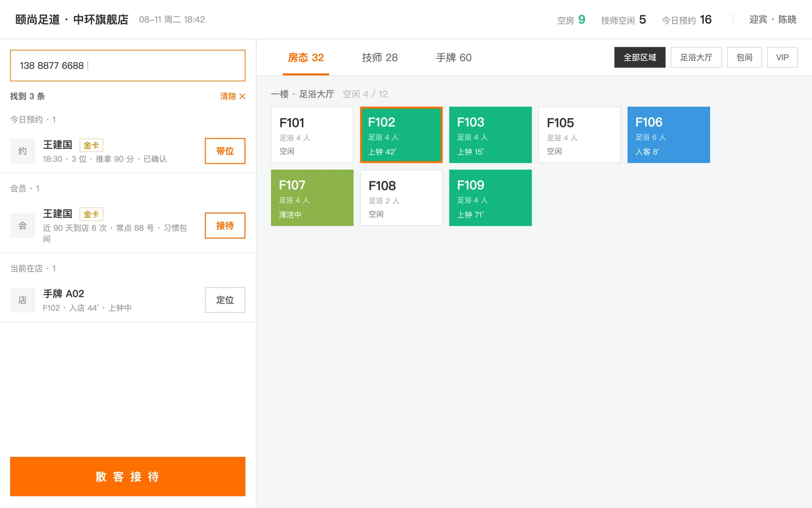The image size is (812, 508).
Task: Click the 一楼 · 足浴大厅 section heading
Action: (303, 94)
